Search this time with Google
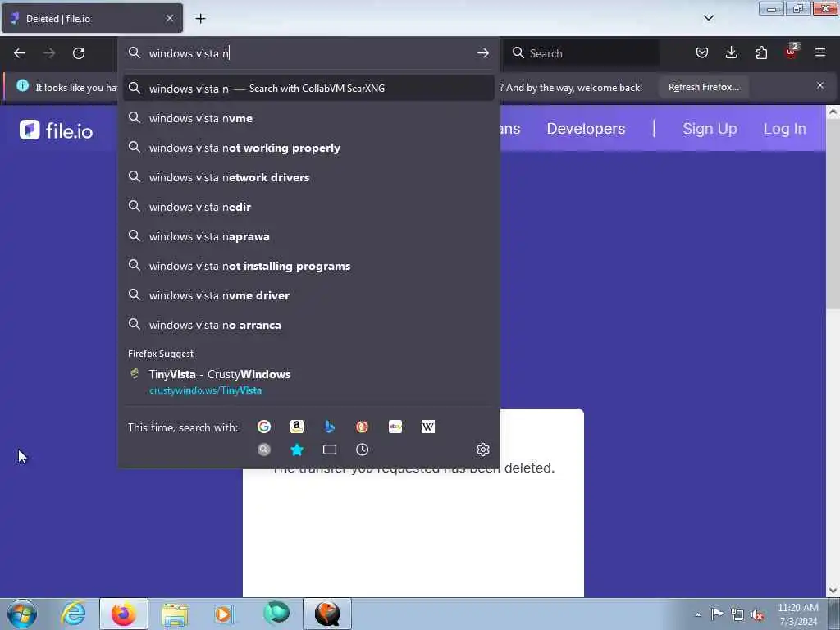The height and width of the screenshot is (630, 840). click(x=264, y=427)
